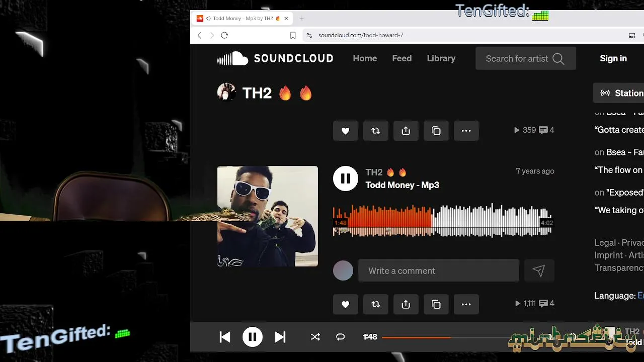The image size is (644, 362).
Task: Copy link of Todd Money - Mp3
Action: tap(436, 304)
